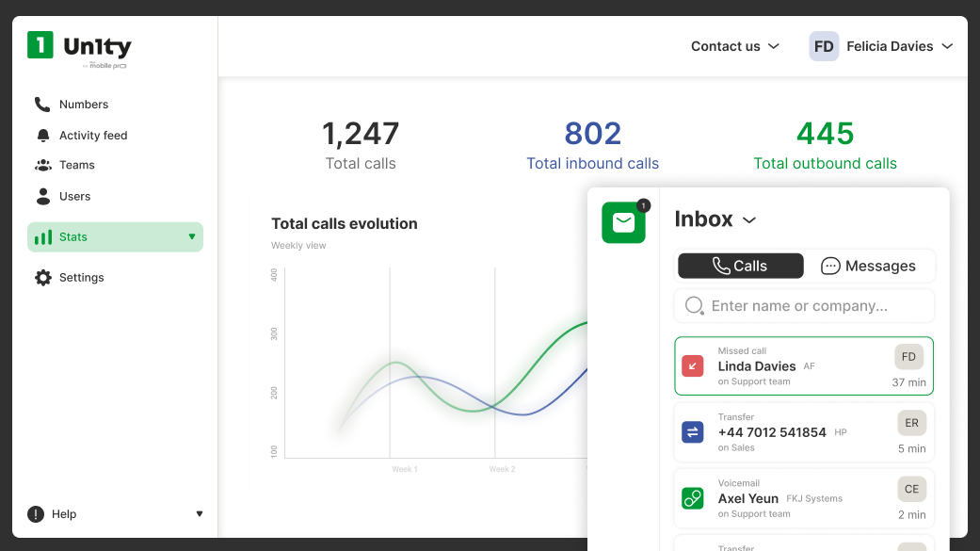The image size is (980, 551).
Task: Click the 802 Total inbound calls stat
Action: [592, 145]
